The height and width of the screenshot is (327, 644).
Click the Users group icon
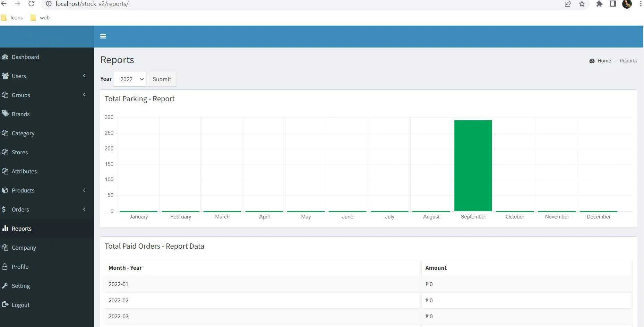tap(5, 76)
